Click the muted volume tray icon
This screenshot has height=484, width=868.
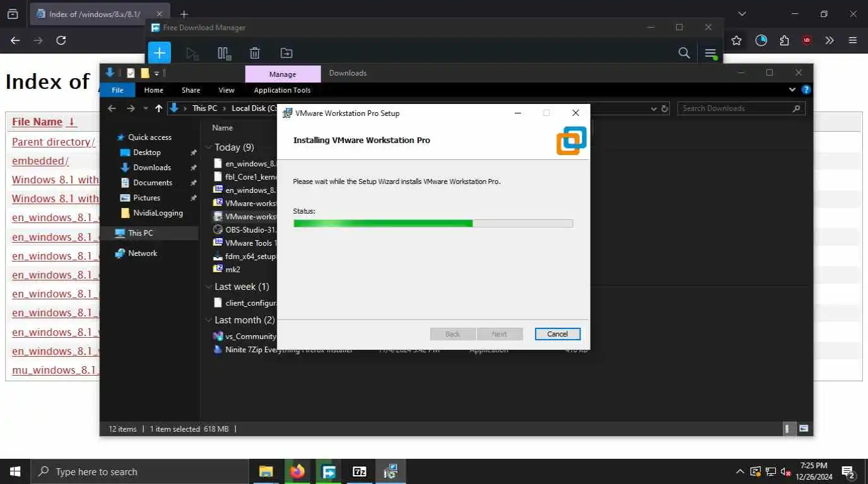(x=786, y=471)
